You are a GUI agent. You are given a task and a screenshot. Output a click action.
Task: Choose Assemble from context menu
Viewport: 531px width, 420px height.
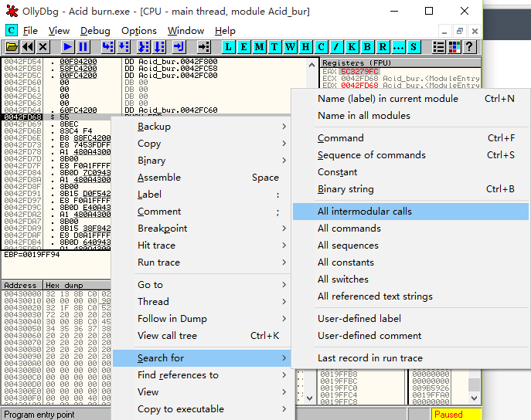(x=202, y=178)
